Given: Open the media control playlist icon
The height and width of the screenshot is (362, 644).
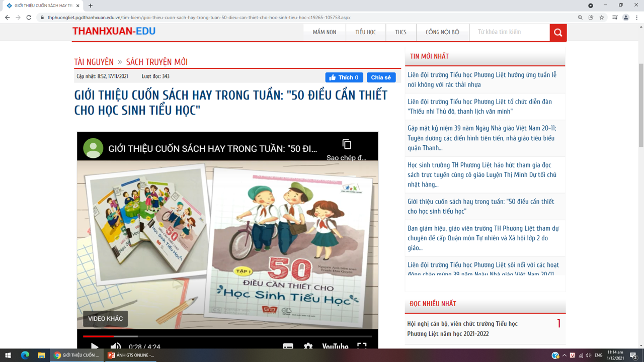Looking at the screenshot, I should click(x=615, y=17).
